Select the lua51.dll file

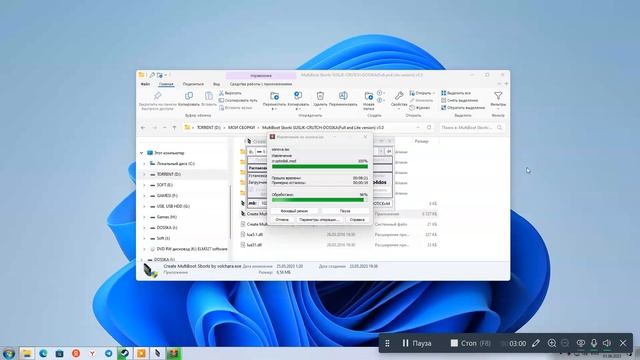254,245
